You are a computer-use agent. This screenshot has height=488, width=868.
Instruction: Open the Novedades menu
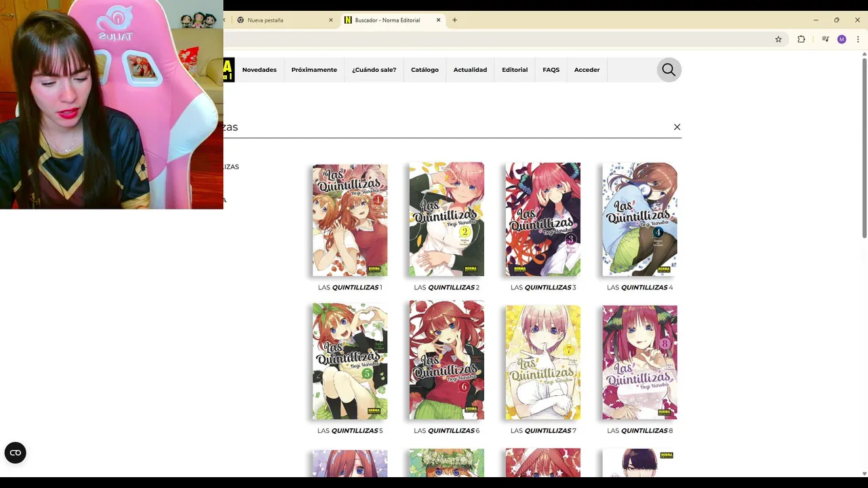(259, 70)
